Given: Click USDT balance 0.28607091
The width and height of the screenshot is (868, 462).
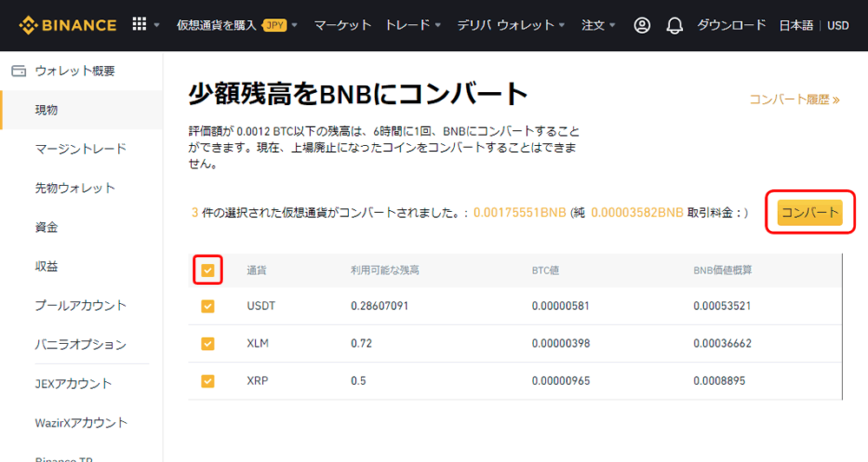Looking at the screenshot, I should (380, 306).
